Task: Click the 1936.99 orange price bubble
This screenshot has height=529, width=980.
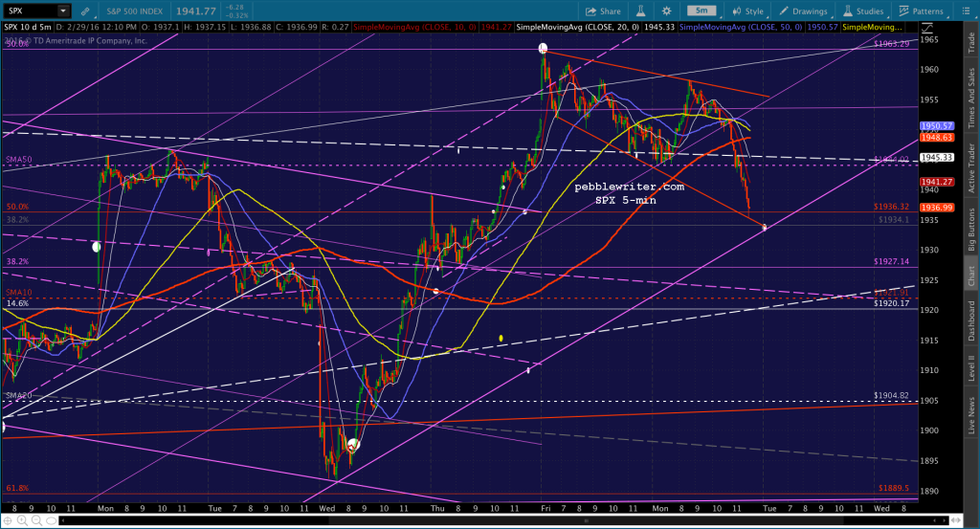Action: coord(936,208)
